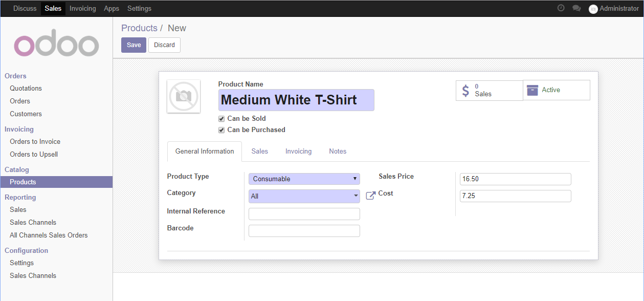Click the Administrator avatar icon
The image size is (644, 301).
point(593,9)
